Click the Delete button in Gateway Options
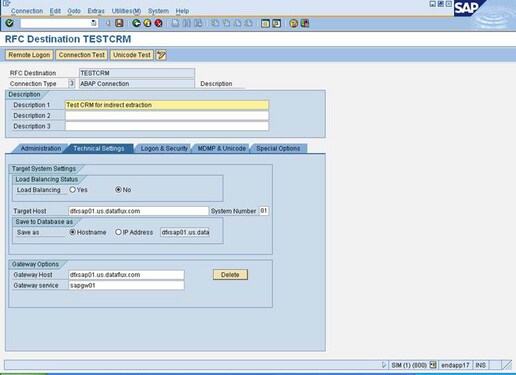The height and width of the screenshot is (375, 516). 230,275
